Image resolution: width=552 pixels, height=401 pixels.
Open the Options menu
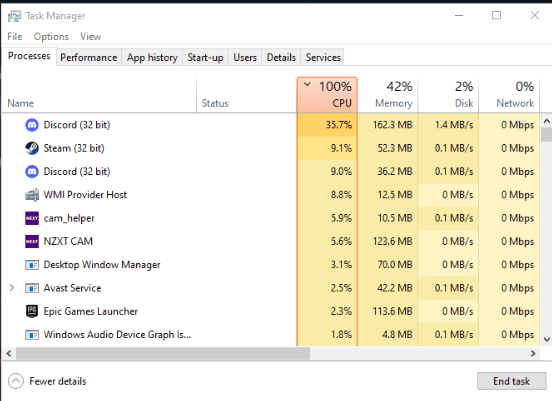[51, 37]
